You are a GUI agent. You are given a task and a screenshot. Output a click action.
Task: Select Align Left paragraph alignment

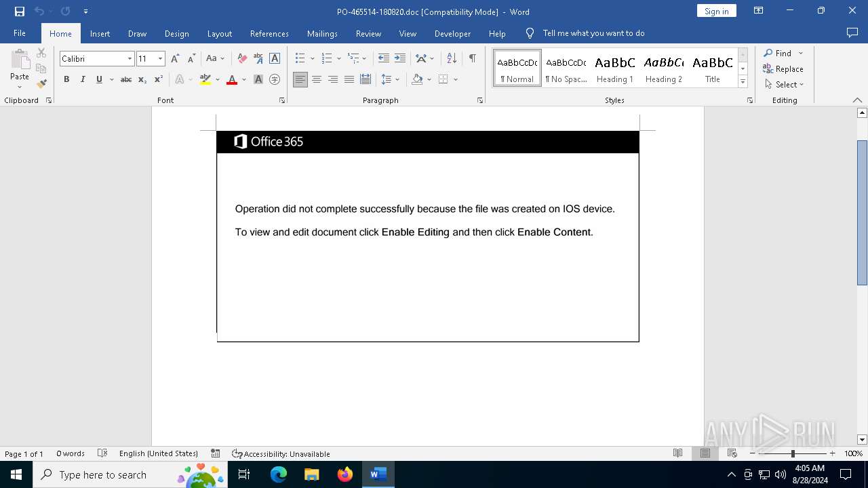click(x=300, y=79)
